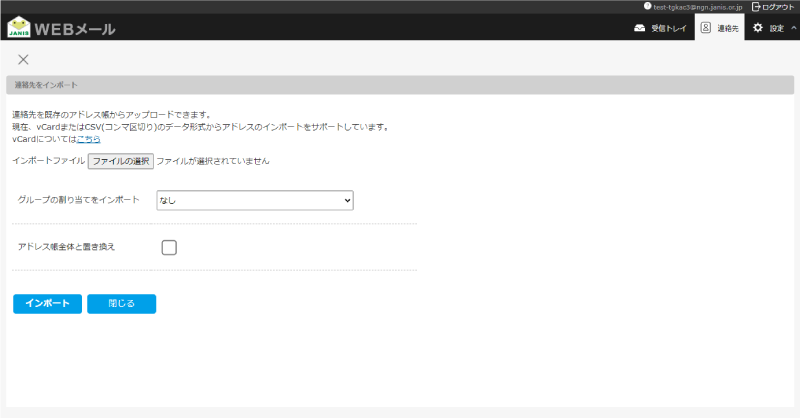Click the 連絡先 contacts person icon
Image resolution: width=800 pixels, height=418 pixels.
click(x=705, y=28)
